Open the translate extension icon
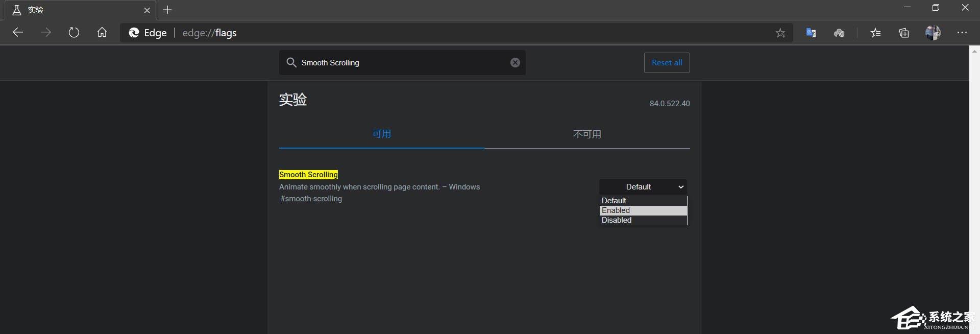Screen dimensions: 980x334 tap(811, 33)
